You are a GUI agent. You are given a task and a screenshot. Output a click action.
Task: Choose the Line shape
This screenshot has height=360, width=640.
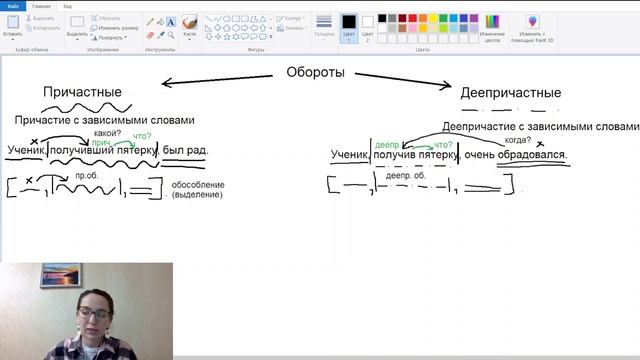[208, 19]
